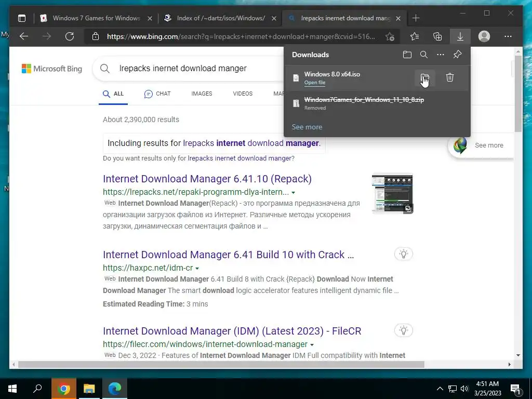
Task: Switch to Index of /~dartz/isos/Windows tab
Action: 220,18
